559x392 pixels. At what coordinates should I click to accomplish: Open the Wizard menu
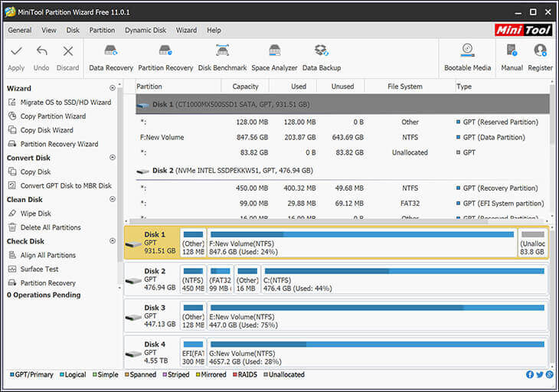point(186,31)
